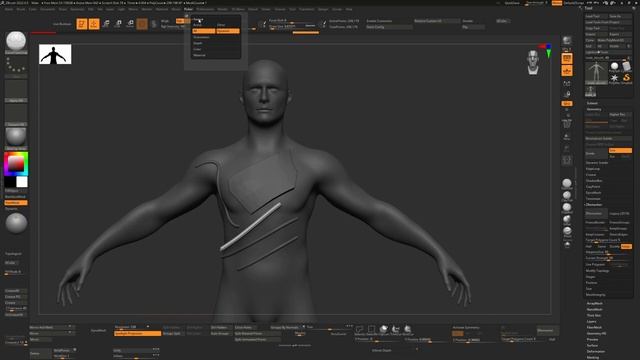Click the Load Tool button
The height and width of the screenshot is (360, 640).
pos(596,16)
